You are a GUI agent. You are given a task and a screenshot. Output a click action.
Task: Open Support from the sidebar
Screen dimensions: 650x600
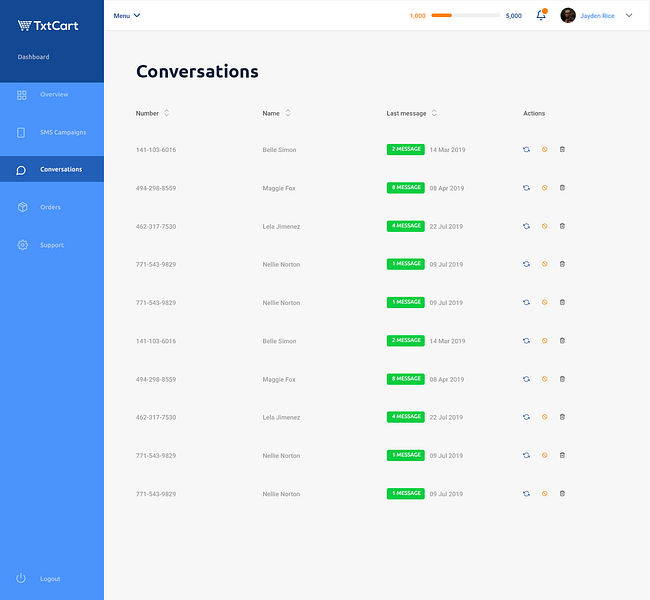(x=52, y=245)
